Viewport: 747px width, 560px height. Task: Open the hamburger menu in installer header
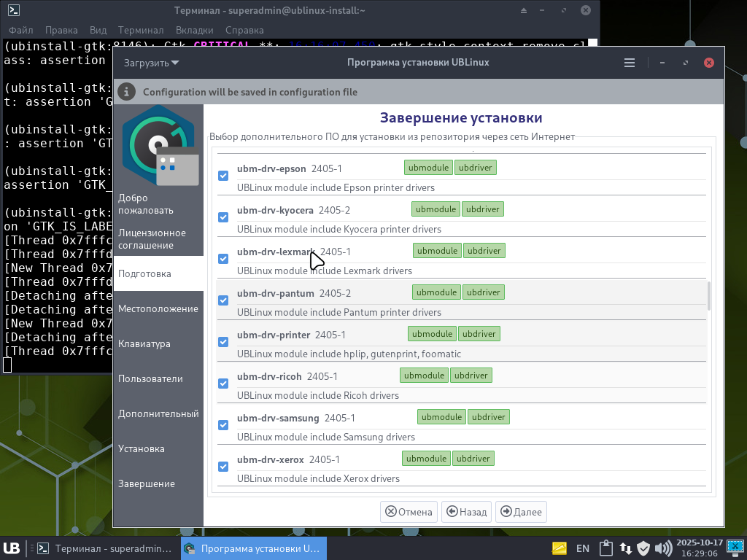[x=630, y=63]
